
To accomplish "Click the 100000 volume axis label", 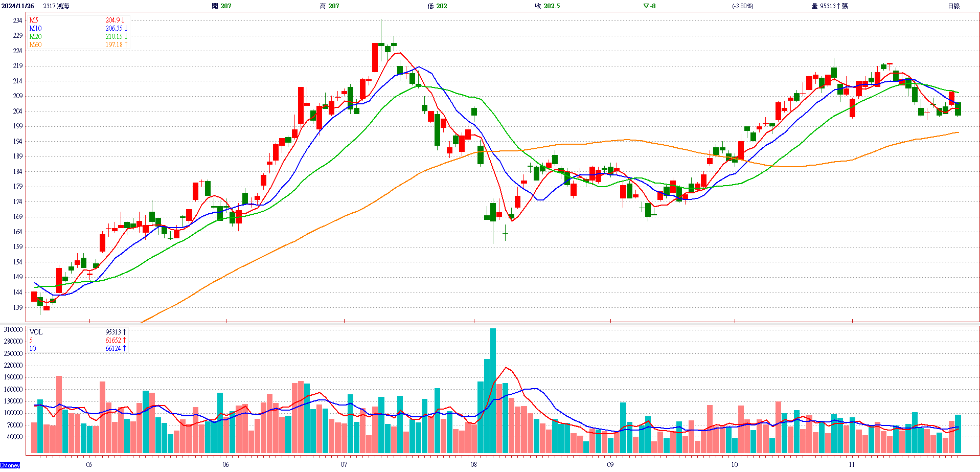I will coord(13,413).
